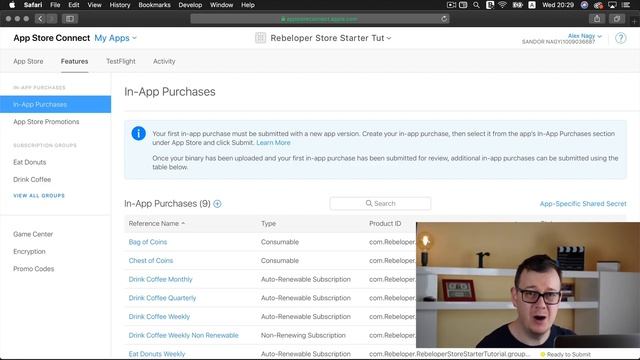Reload the page in Safari
Image resolution: width=640 pixels, height=360 pixels.
(444, 19)
